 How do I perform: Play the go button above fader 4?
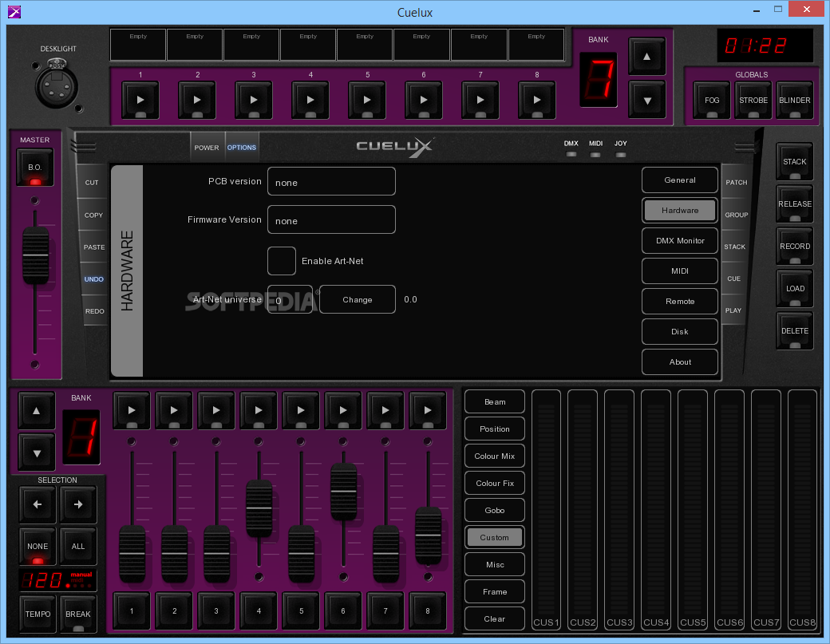[x=259, y=410]
